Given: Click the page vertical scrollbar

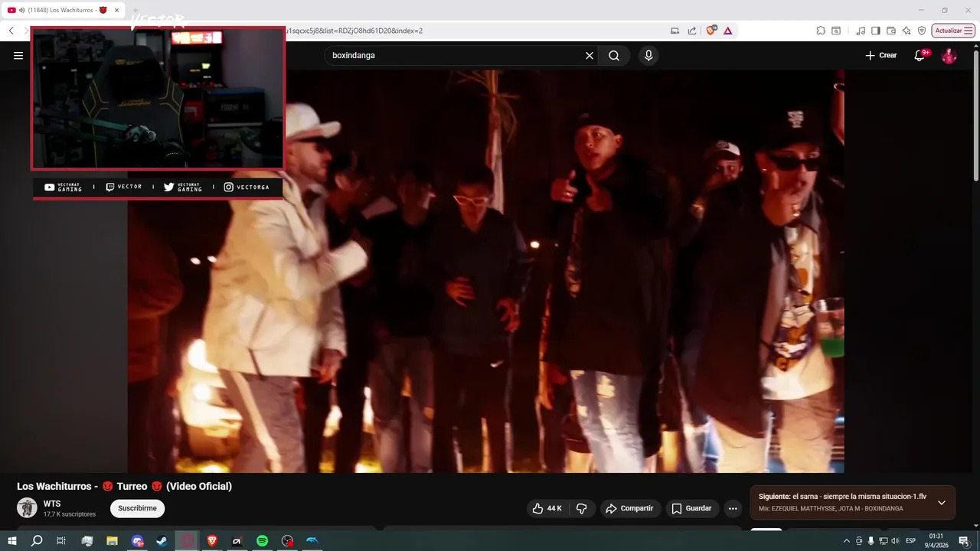Looking at the screenshot, I should tap(975, 115).
